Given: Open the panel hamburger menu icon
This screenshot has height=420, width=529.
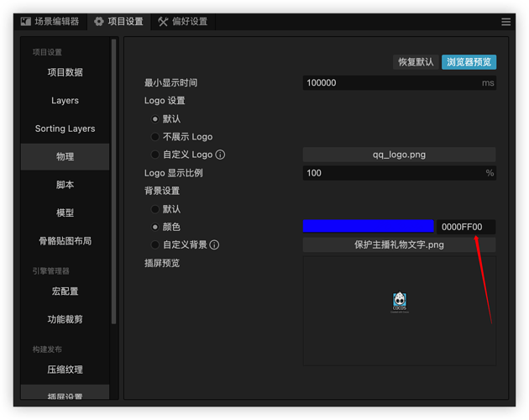Looking at the screenshot, I should [x=505, y=22].
